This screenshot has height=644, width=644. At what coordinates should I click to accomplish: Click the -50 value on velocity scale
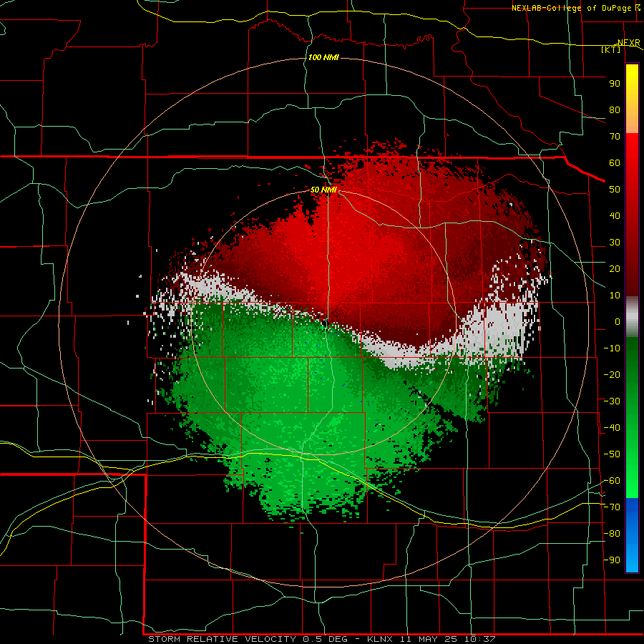point(612,454)
